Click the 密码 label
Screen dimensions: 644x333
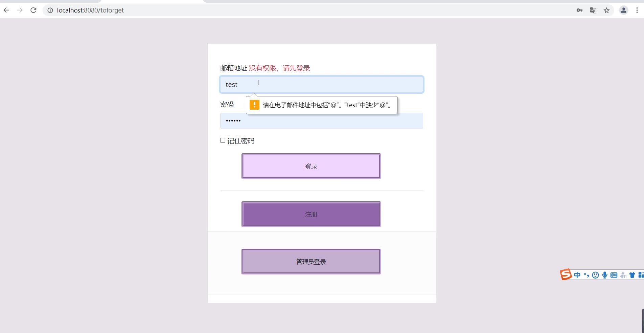(x=227, y=104)
